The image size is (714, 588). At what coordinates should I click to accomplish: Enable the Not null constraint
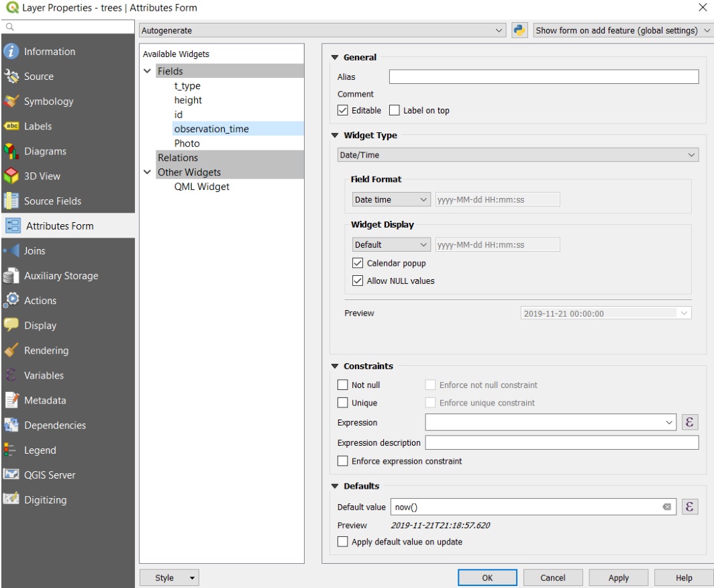pos(343,385)
